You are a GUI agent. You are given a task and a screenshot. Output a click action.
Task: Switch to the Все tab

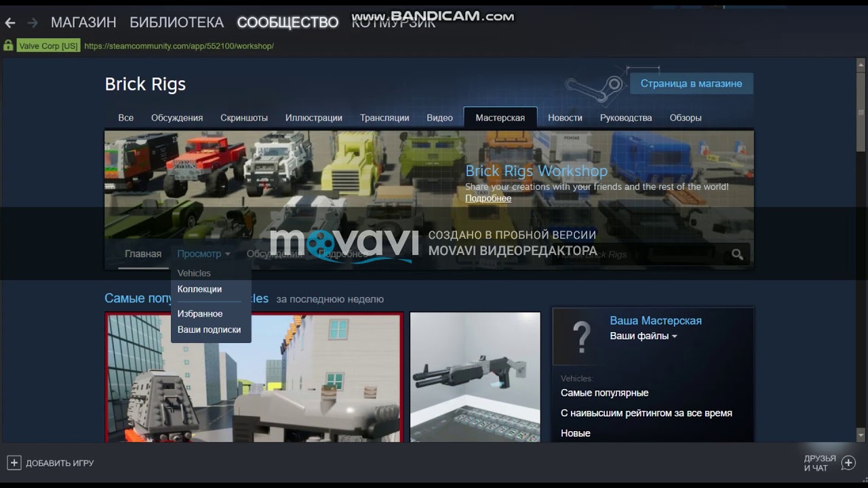(126, 117)
